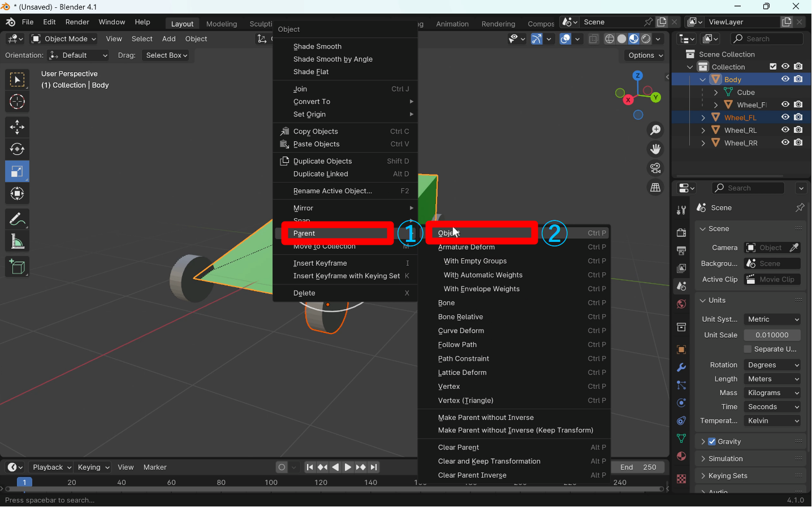Viewport: 812px width, 507px height.
Task: Play the animation forward
Action: tap(348, 467)
